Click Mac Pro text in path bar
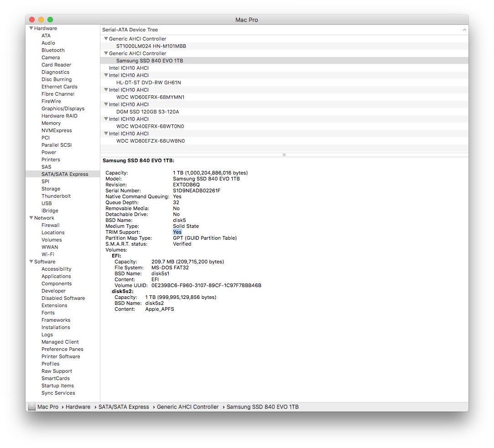494x448 pixels. pos(47,407)
